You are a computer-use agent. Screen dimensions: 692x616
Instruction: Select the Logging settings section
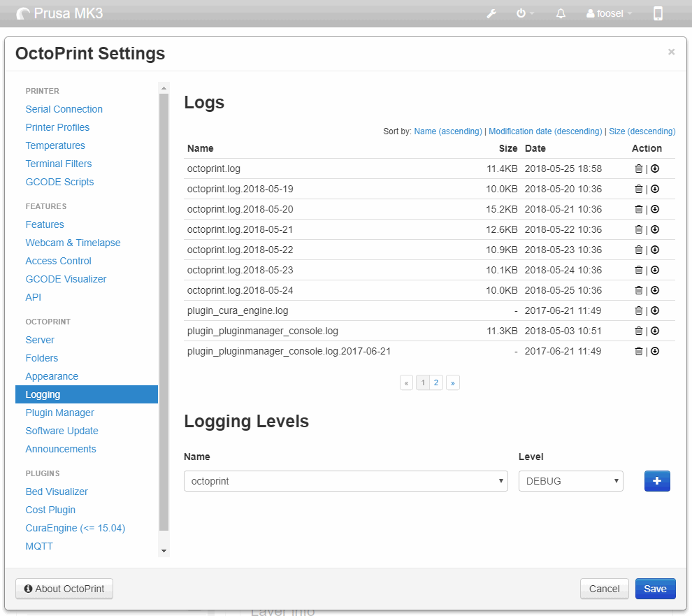coord(87,394)
